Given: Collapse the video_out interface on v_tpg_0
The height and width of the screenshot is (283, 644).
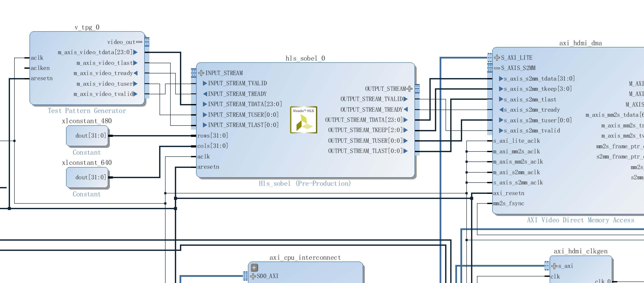Looking at the screenshot, I should tap(139, 42).
